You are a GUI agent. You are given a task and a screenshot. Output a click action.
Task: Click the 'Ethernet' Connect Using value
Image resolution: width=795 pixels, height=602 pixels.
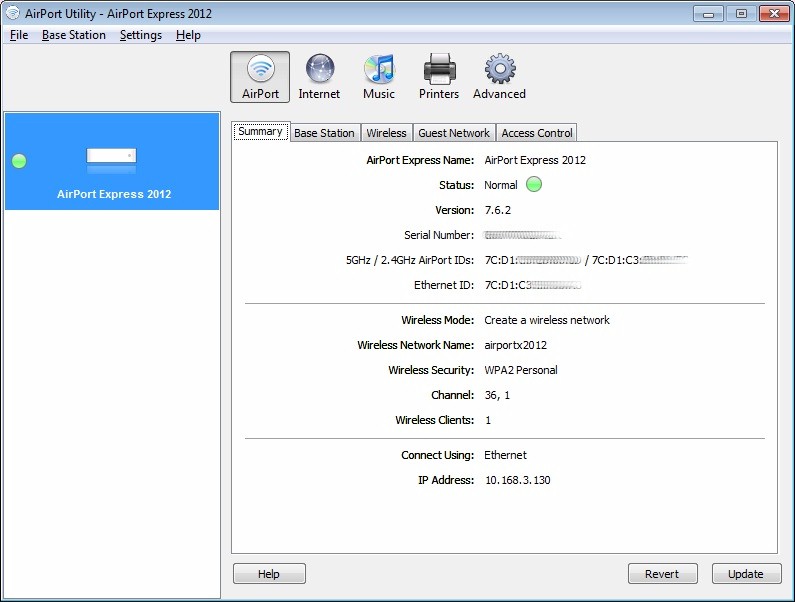[x=505, y=455]
